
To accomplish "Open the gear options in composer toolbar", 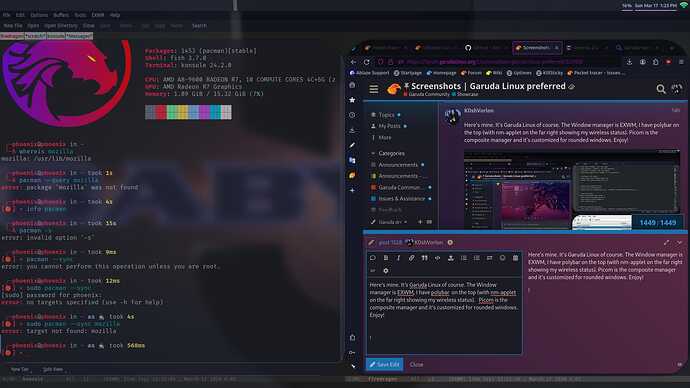I will pyautogui.click(x=385, y=271).
